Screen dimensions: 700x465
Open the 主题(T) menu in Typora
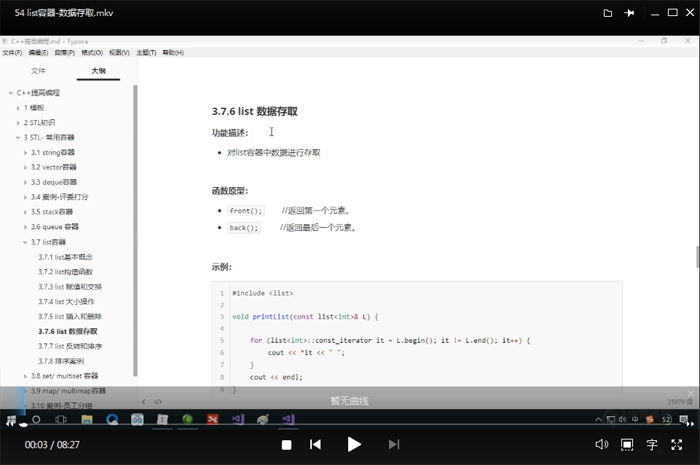tap(146, 53)
